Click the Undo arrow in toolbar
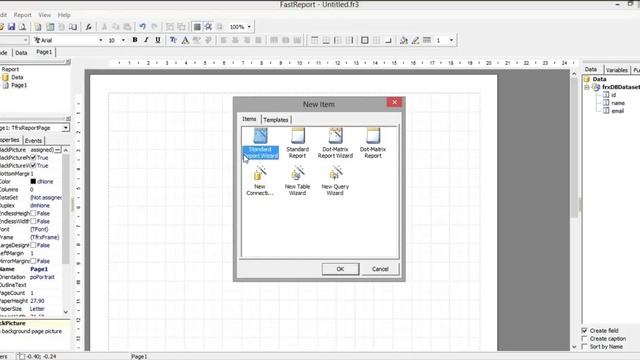The width and height of the screenshot is (640, 360). (x=142, y=27)
